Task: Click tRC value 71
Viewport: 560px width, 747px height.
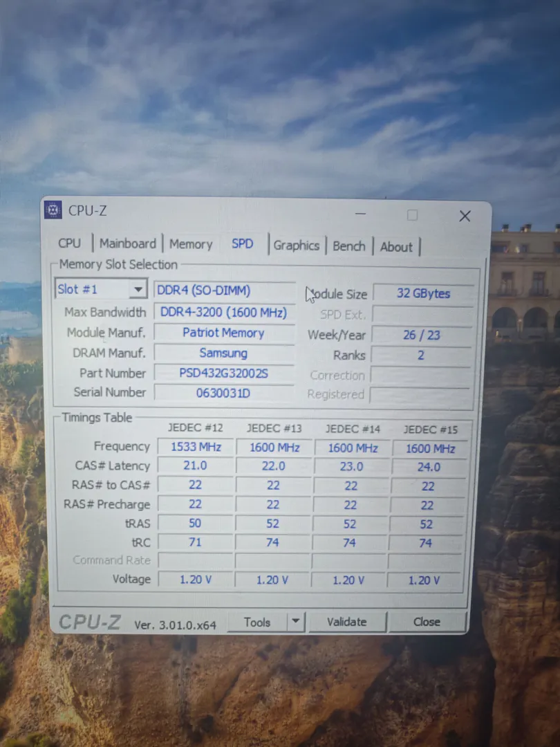Action: pos(195,542)
